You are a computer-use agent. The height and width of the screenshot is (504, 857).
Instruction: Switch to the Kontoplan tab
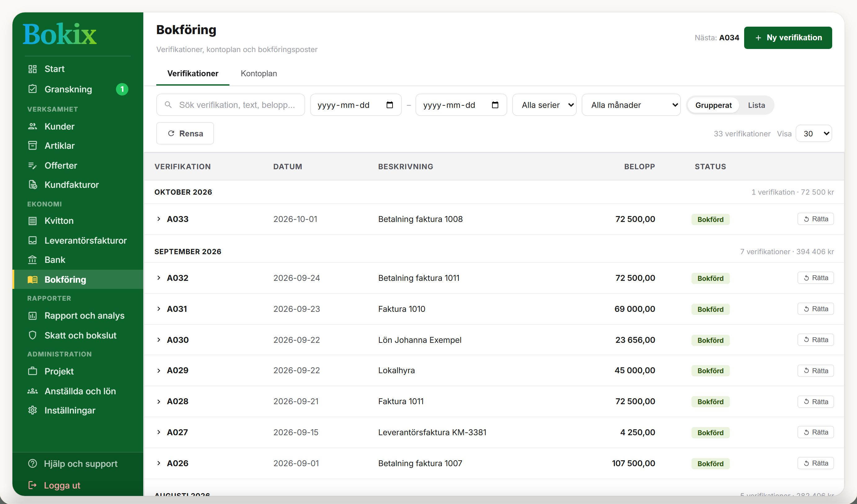(x=259, y=73)
